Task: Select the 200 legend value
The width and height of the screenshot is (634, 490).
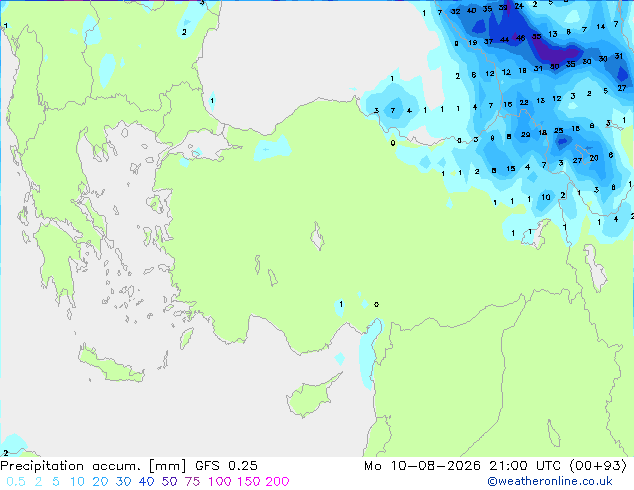Action: 277,482
